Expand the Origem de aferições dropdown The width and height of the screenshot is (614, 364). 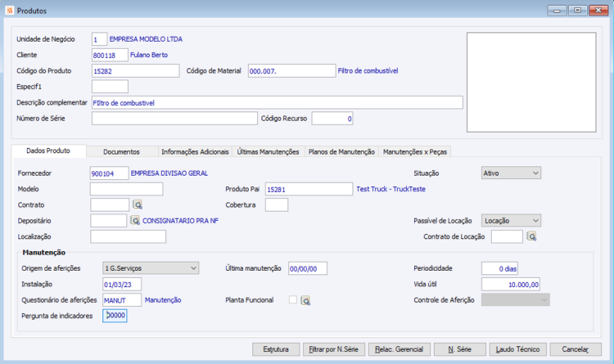click(151, 268)
